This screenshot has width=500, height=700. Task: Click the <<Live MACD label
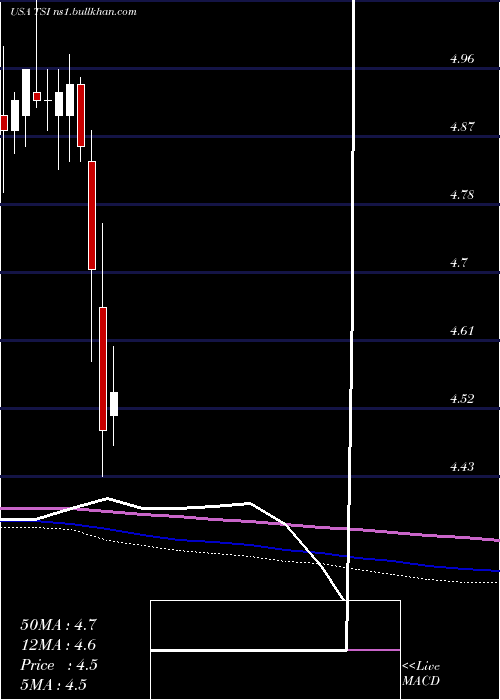pos(421,674)
